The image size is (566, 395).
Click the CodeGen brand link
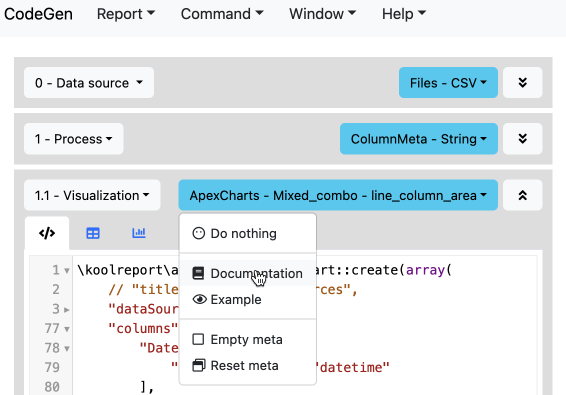click(x=38, y=14)
